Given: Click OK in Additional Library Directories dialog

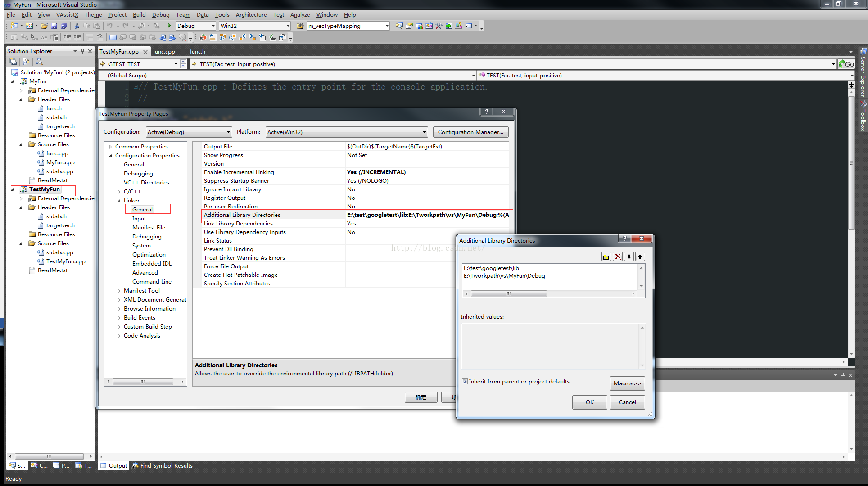Looking at the screenshot, I should point(590,402).
